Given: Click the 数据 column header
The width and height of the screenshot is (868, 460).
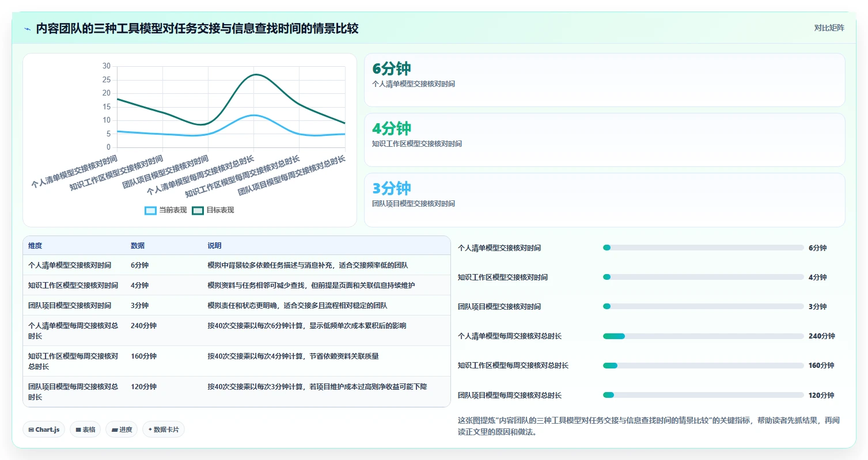Looking at the screenshot, I should coord(138,246).
